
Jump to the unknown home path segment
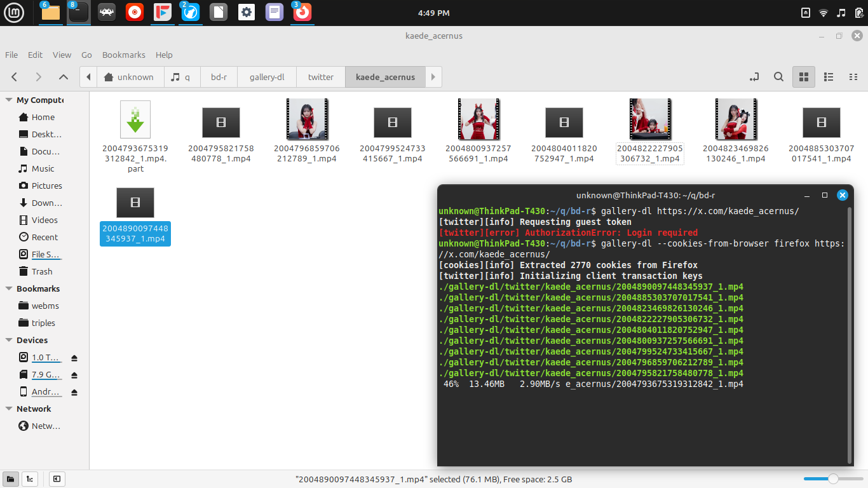click(x=130, y=77)
